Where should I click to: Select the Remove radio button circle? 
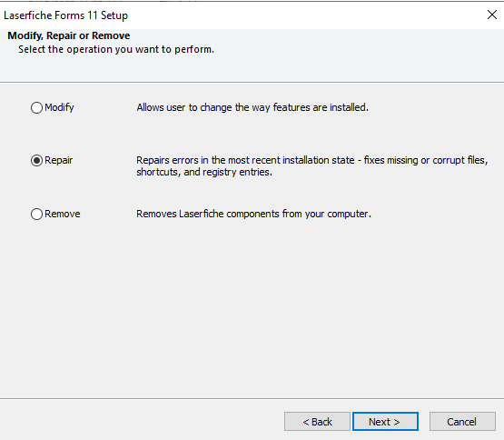tap(36, 214)
